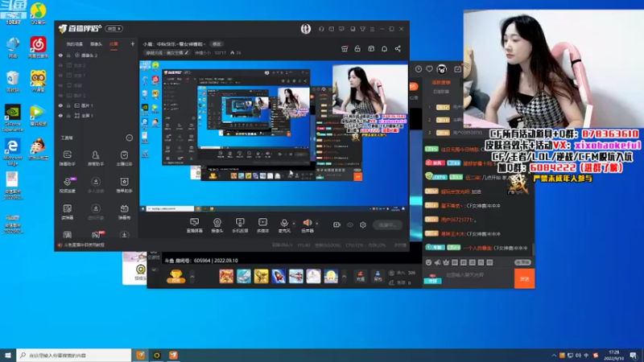
Task: Collapse the 工具箱 toolbox section
Action: [129, 138]
